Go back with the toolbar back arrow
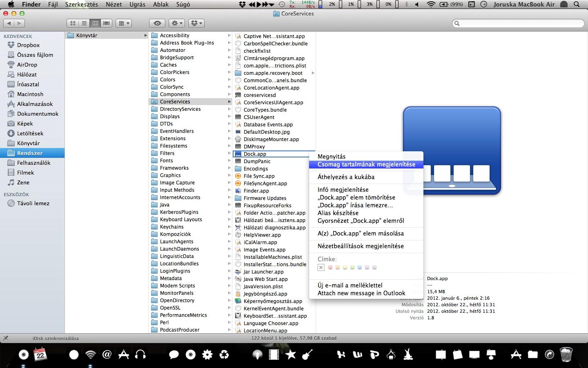This screenshot has width=588, height=368. click(x=9, y=23)
